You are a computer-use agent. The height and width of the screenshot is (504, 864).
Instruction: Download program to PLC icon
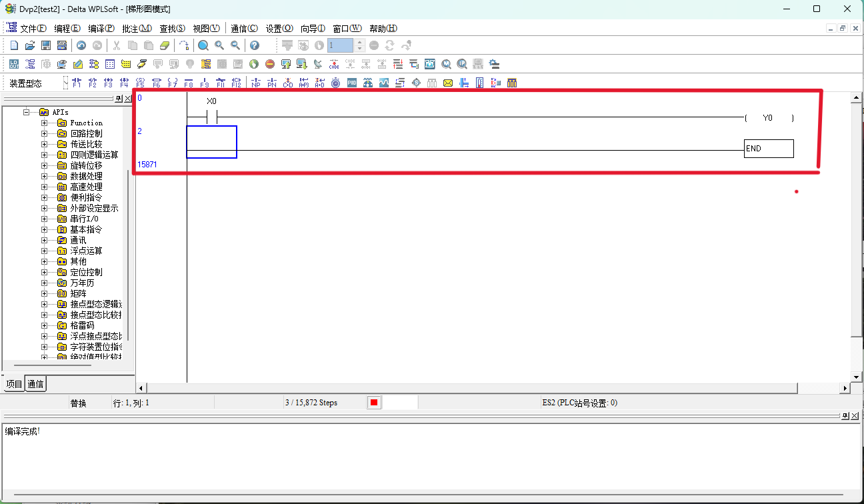302,64
